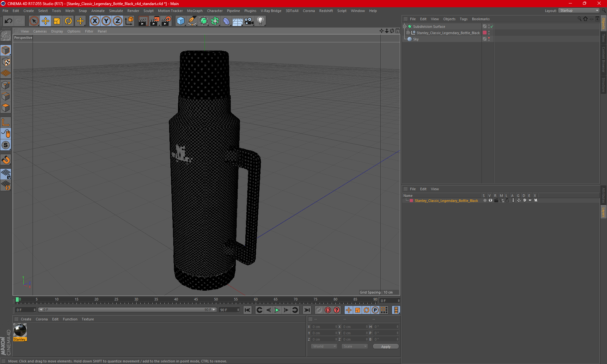Add a Light object
Screen dimensions: 607x364
click(x=261, y=21)
